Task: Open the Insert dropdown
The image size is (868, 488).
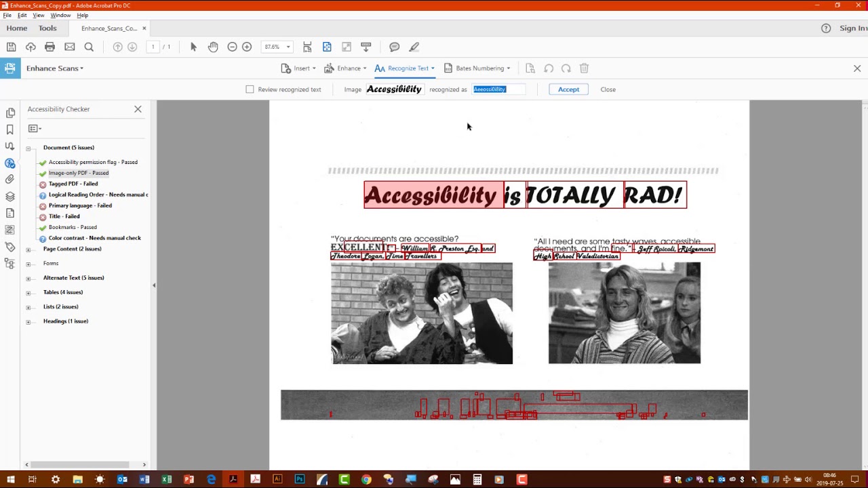Action: click(x=299, y=68)
